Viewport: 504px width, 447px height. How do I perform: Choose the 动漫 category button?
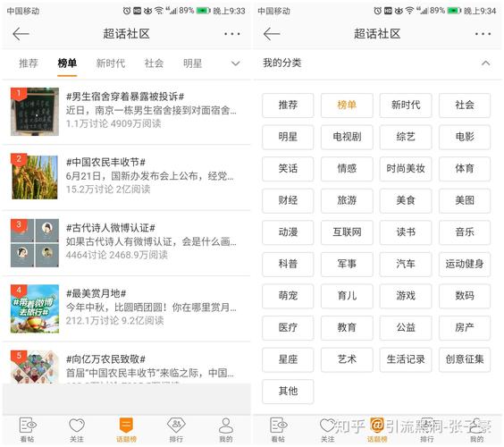pyautogui.click(x=288, y=232)
